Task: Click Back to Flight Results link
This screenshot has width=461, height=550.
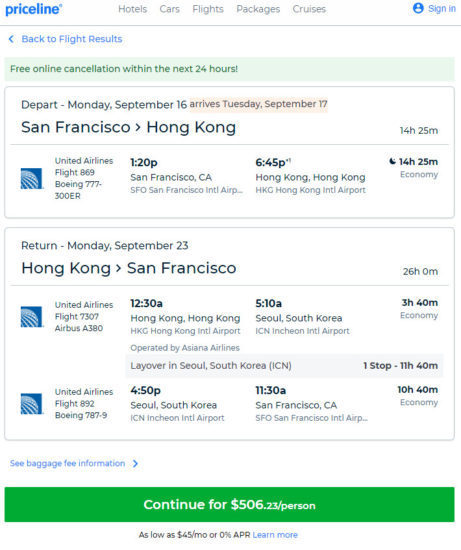Action: click(72, 39)
